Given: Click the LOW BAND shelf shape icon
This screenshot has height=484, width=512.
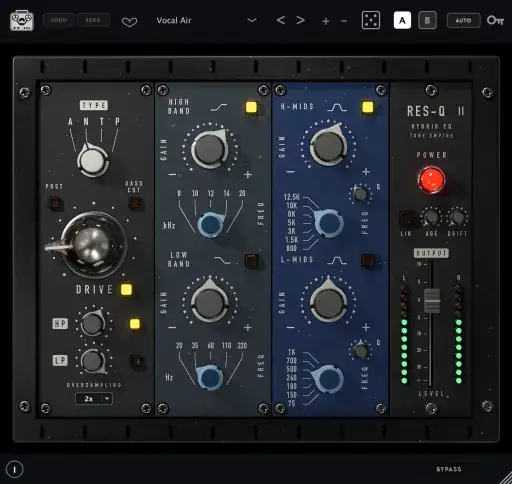Looking at the screenshot, I should 222,260.
